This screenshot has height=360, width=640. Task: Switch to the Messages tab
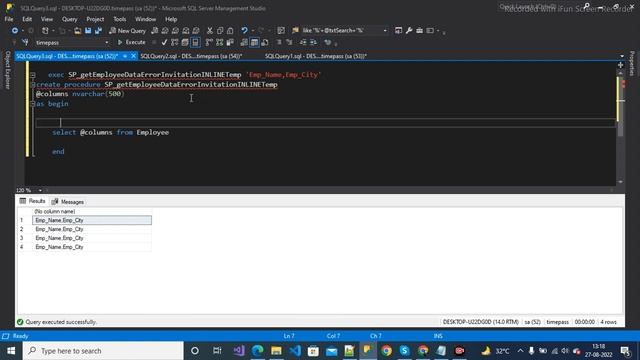[68, 202]
